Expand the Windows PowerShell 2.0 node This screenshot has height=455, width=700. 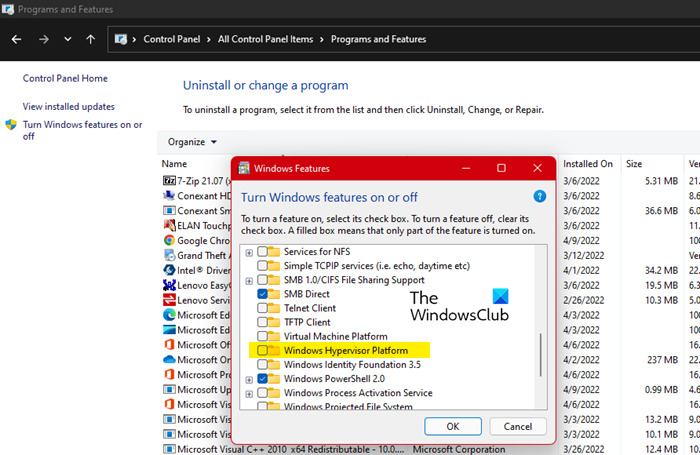click(x=249, y=380)
